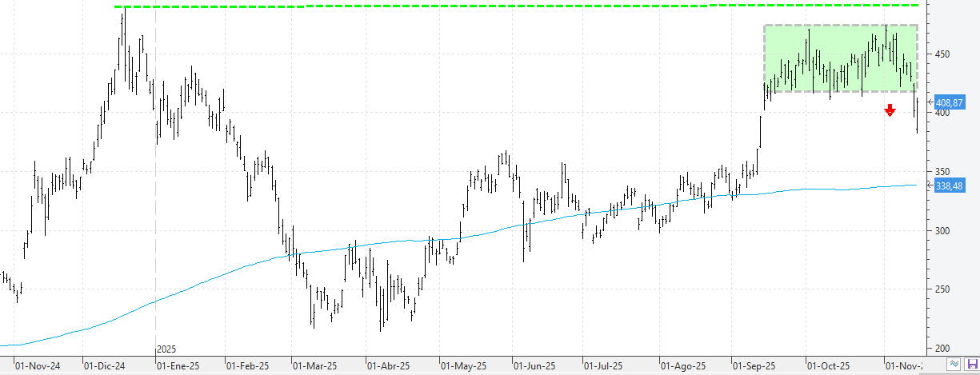Screen dimensions: 980x375
Task: Click the 408,87 current price label
Action: point(947,103)
